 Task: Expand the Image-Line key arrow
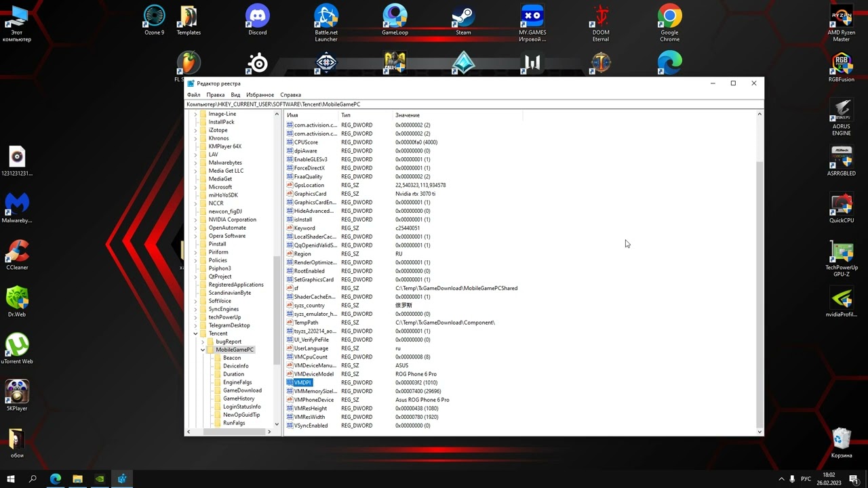(x=196, y=114)
